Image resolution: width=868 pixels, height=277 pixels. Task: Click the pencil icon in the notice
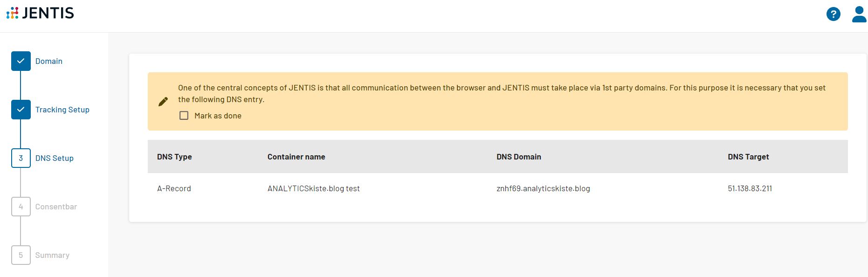tap(163, 102)
